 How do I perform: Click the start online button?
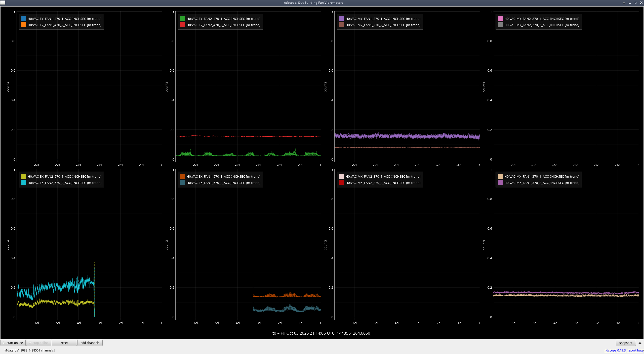coord(13,343)
